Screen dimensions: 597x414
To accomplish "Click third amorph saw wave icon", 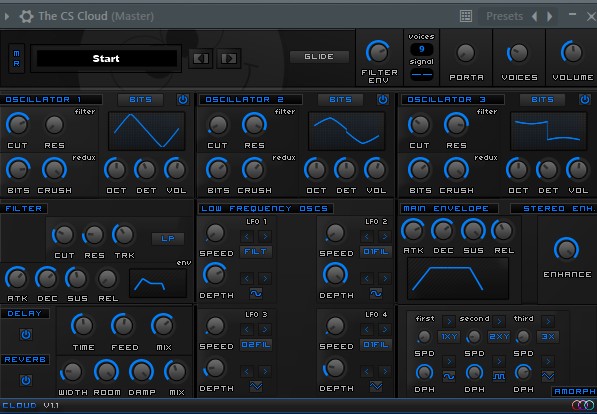I will 548,376.
